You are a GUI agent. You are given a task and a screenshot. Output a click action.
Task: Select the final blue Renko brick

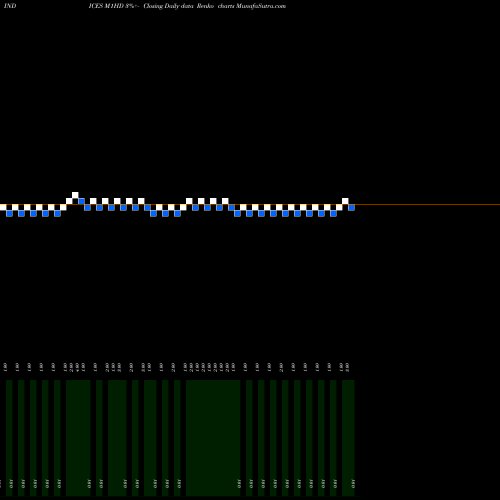tap(351, 207)
